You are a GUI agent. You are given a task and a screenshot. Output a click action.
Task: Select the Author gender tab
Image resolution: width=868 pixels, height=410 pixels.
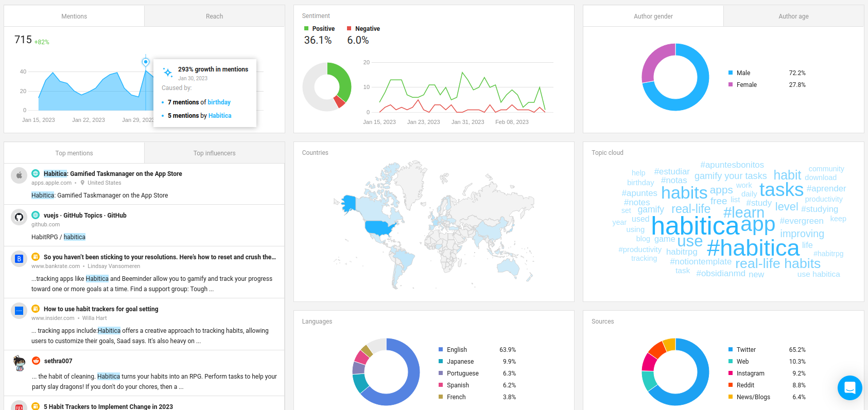point(653,16)
